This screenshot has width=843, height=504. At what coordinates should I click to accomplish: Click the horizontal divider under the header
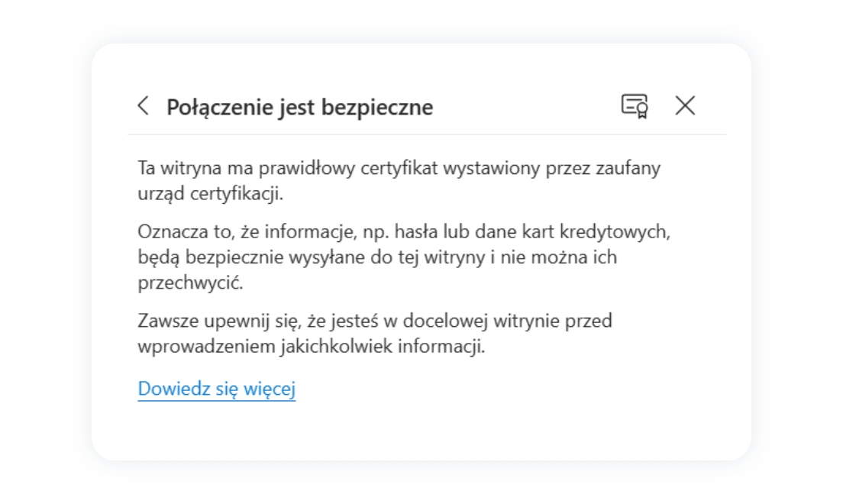coord(427,134)
